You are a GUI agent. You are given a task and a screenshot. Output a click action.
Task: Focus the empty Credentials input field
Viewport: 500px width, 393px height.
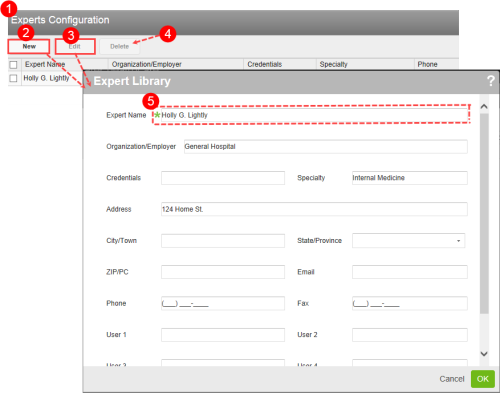pyautogui.click(x=223, y=178)
